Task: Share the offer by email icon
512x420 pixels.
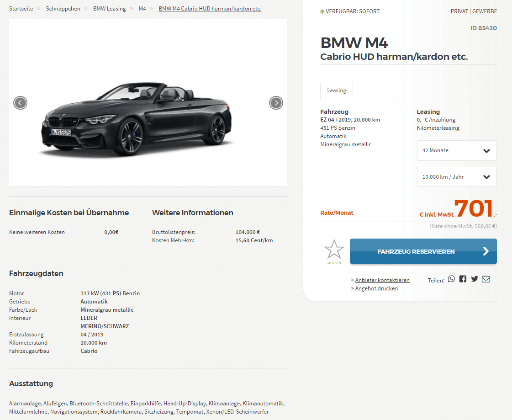Action: point(486,279)
